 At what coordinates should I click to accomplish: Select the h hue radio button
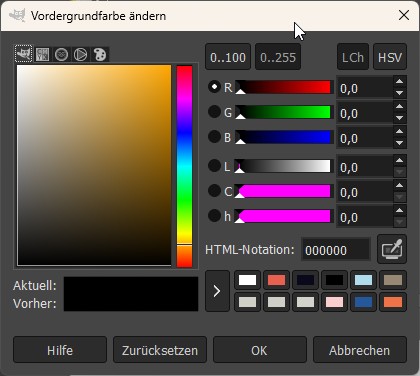point(214,216)
